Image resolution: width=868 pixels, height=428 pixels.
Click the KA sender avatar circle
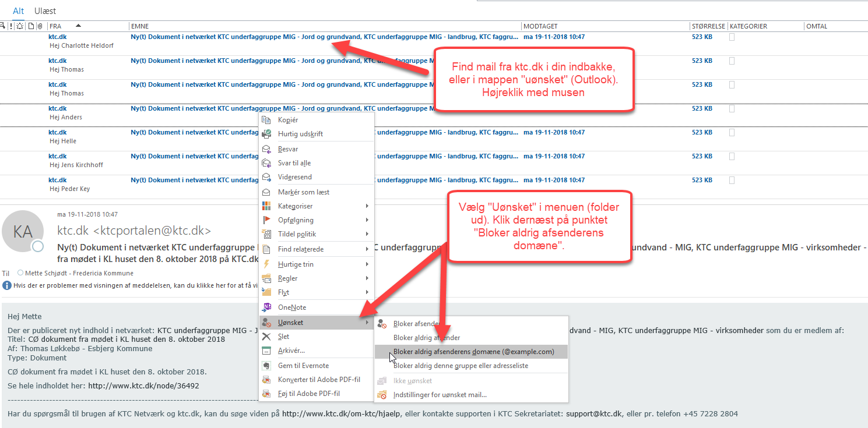pos(23,231)
